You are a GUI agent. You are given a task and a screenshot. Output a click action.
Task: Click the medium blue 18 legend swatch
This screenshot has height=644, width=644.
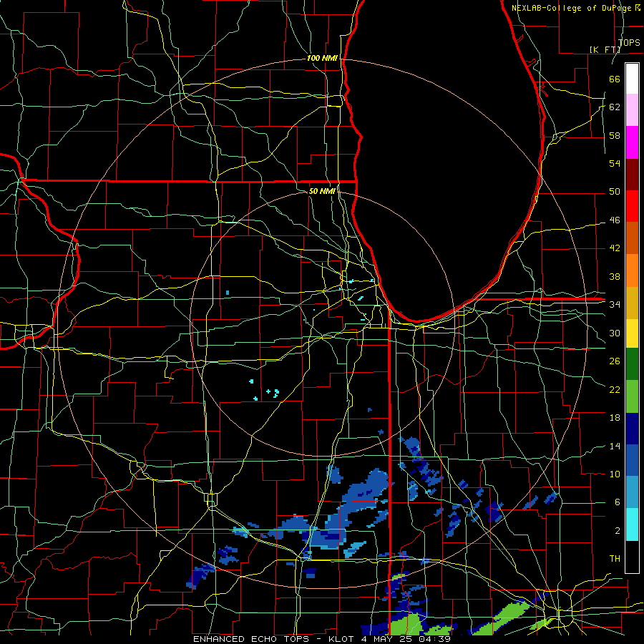tap(632, 459)
